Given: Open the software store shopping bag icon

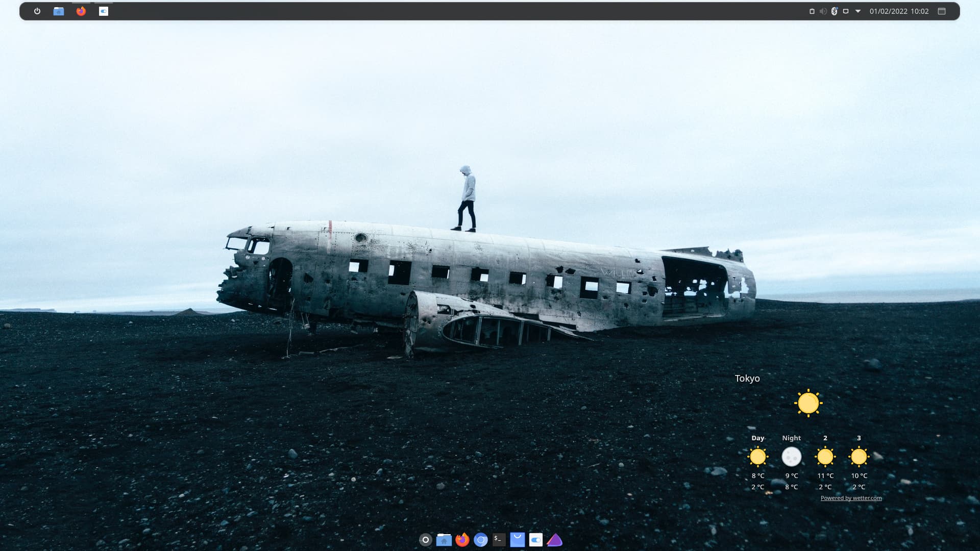Looking at the screenshot, I should 517,540.
